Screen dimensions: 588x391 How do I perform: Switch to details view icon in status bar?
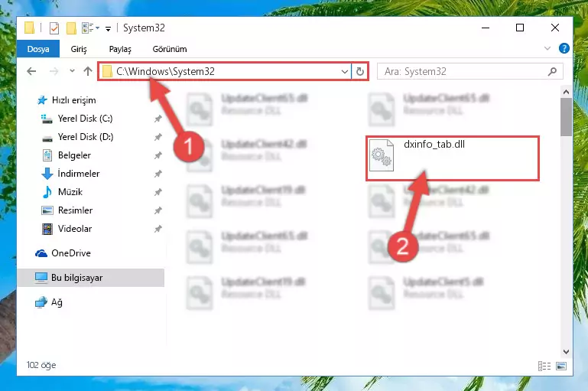point(544,366)
